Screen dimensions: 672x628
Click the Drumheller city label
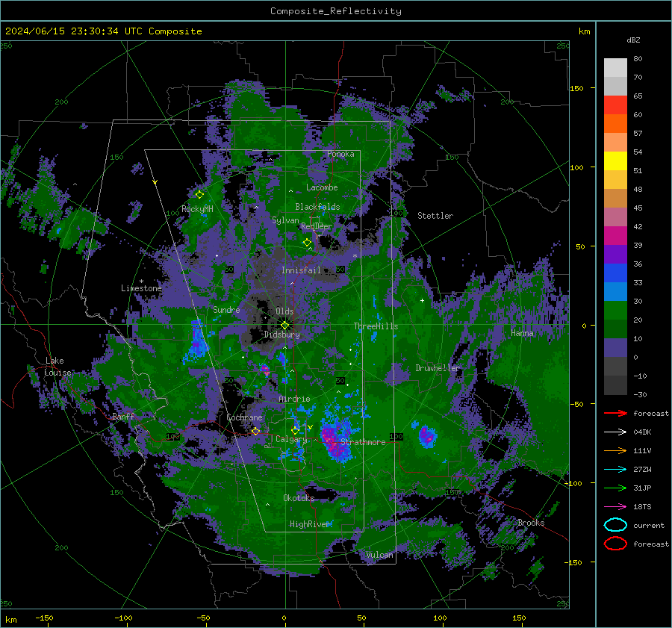[x=438, y=368]
